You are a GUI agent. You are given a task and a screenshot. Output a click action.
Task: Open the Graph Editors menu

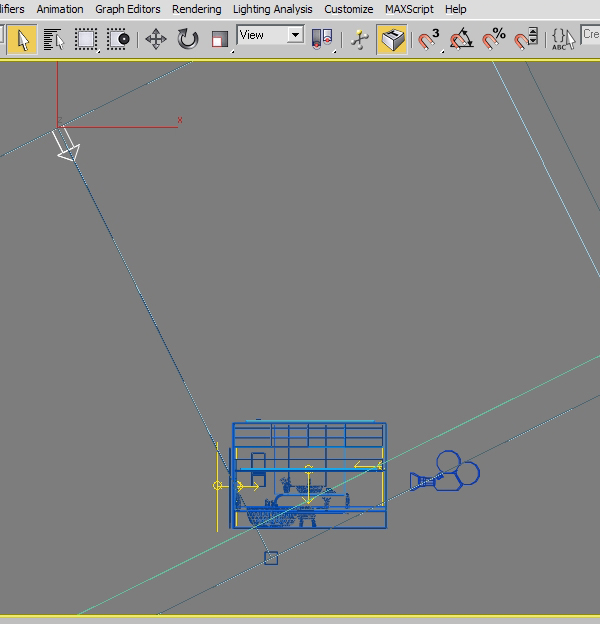coord(127,9)
